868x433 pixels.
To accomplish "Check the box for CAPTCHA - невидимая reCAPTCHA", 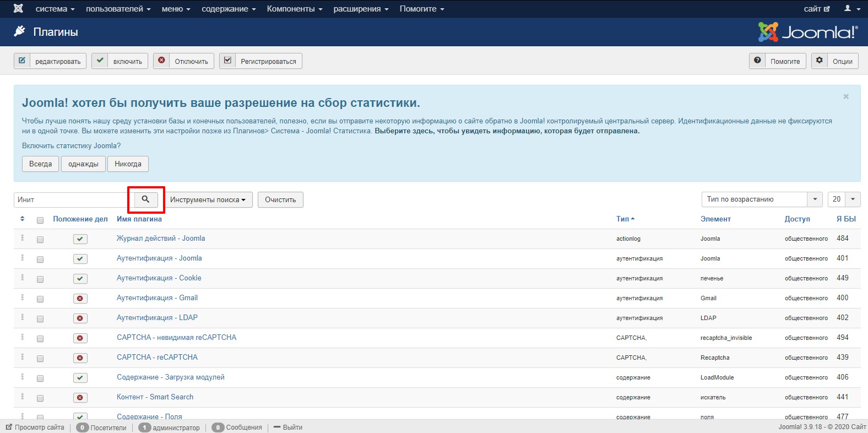I will (x=40, y=339).
